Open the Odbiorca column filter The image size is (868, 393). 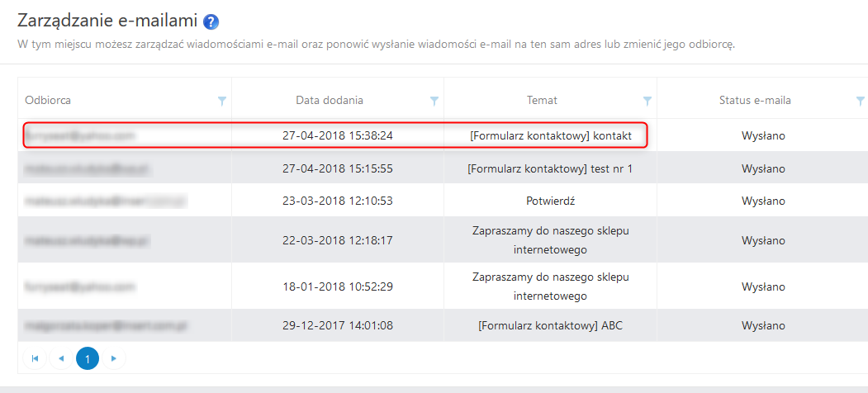pos(221,101)
